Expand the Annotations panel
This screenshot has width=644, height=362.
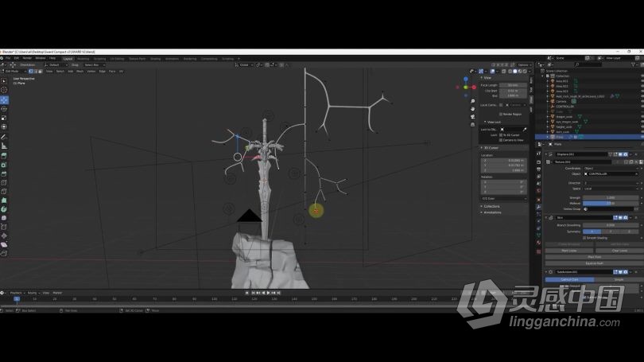[x=491, y=212]
